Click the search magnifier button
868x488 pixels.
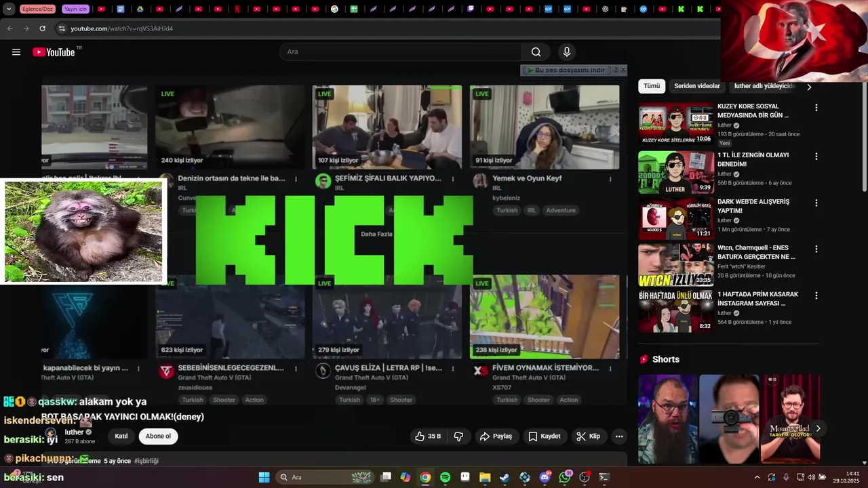(536, 52)
